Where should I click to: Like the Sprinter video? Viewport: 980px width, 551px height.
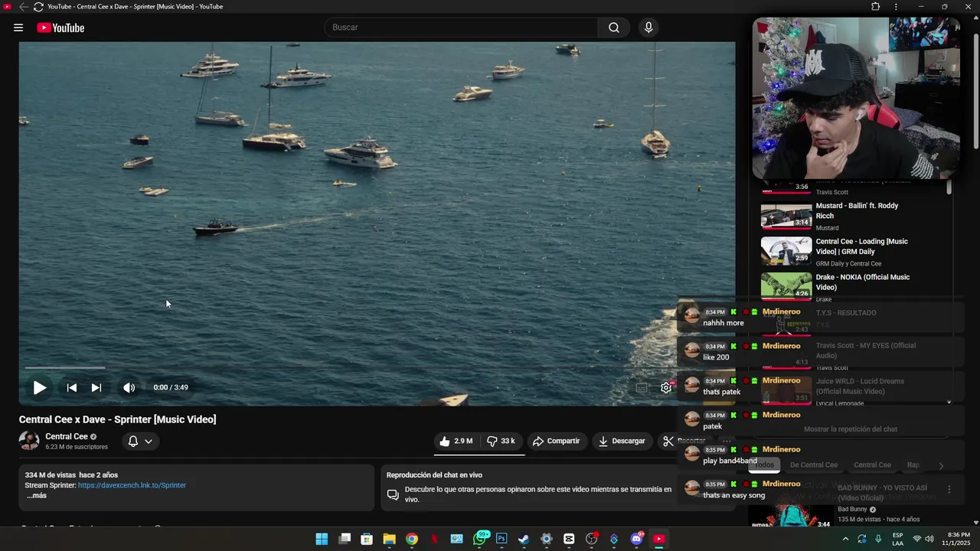tap(456, 441)
